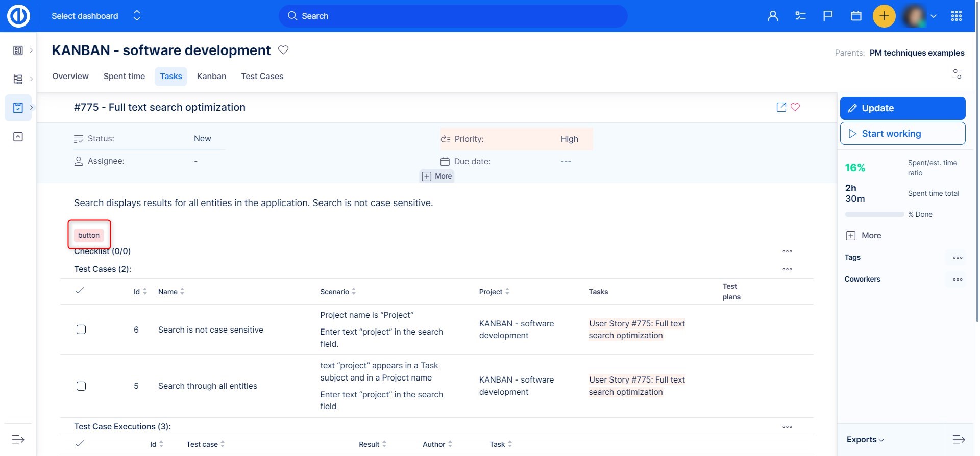
Task: Open the apps grid menu icon
Action: pyautogui.click(x=957, y=16)
